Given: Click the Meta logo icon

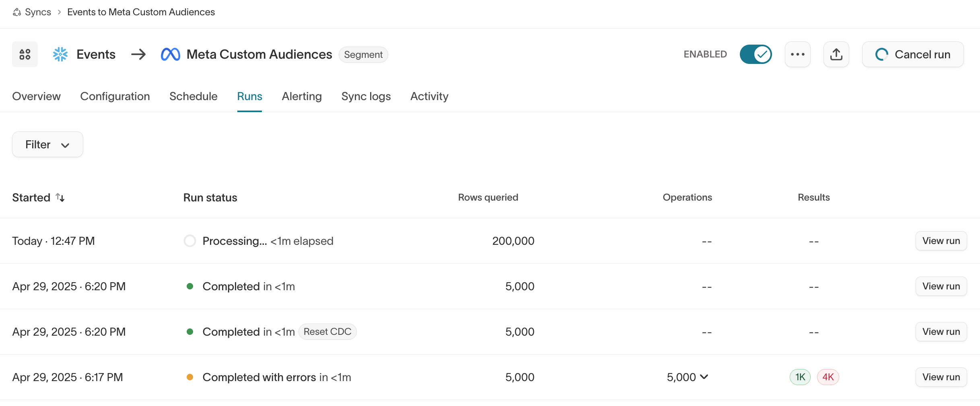Looking at the screenshot, I should click(170, 54).
